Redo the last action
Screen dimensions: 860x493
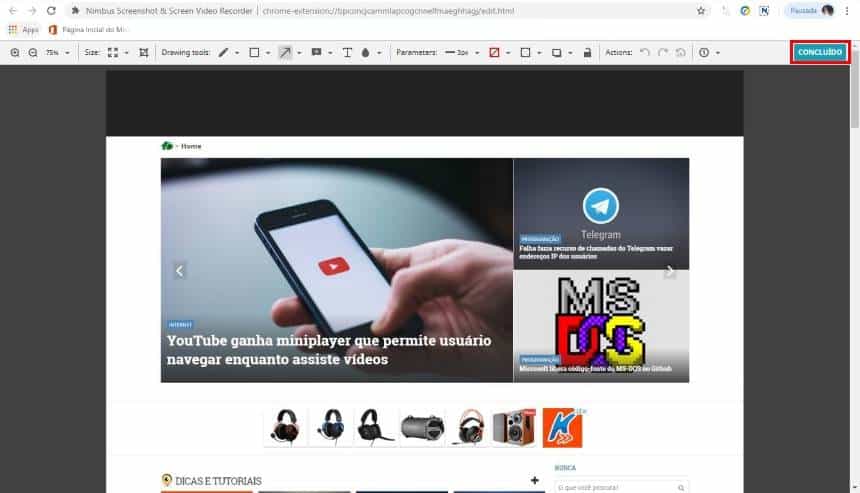663,53
